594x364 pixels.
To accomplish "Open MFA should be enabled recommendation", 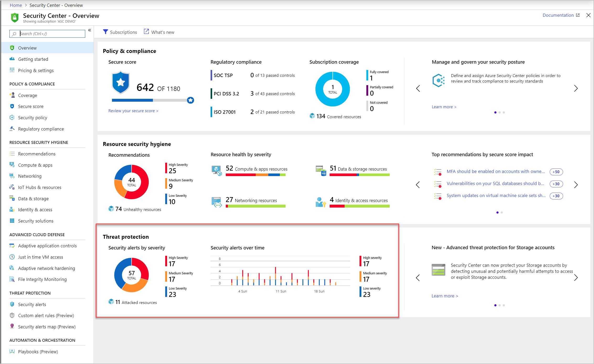I will click(496, 171).
